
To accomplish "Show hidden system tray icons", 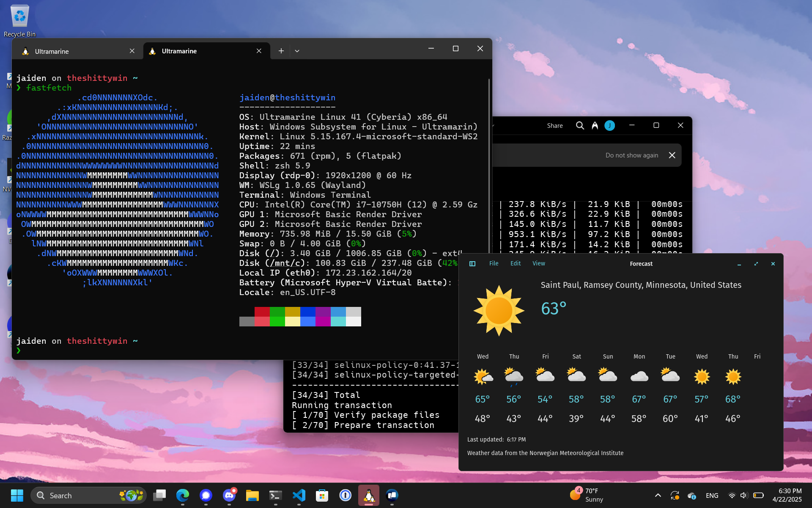I will [658, 495].
